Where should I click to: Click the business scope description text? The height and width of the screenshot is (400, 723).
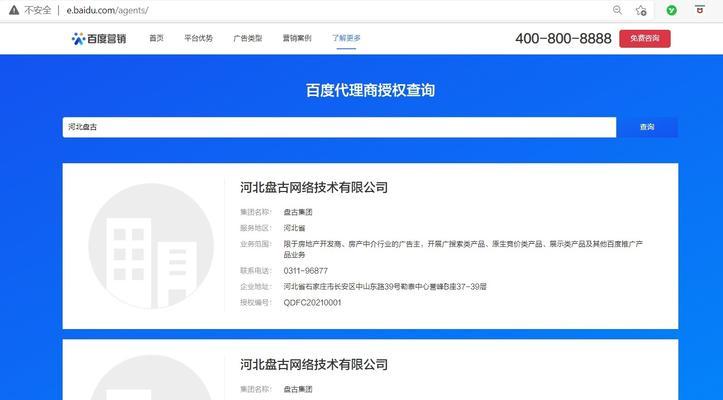(463, 249)
